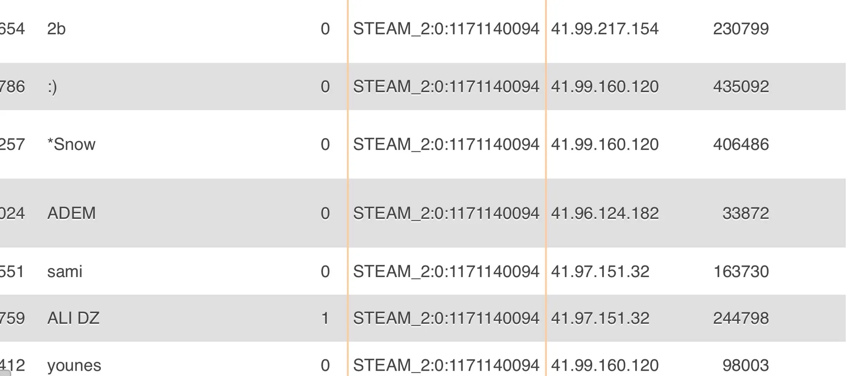Screen dimensions: 868x376
Task: Click the 1 in ALI DZ row
Action: pos(325,319)
